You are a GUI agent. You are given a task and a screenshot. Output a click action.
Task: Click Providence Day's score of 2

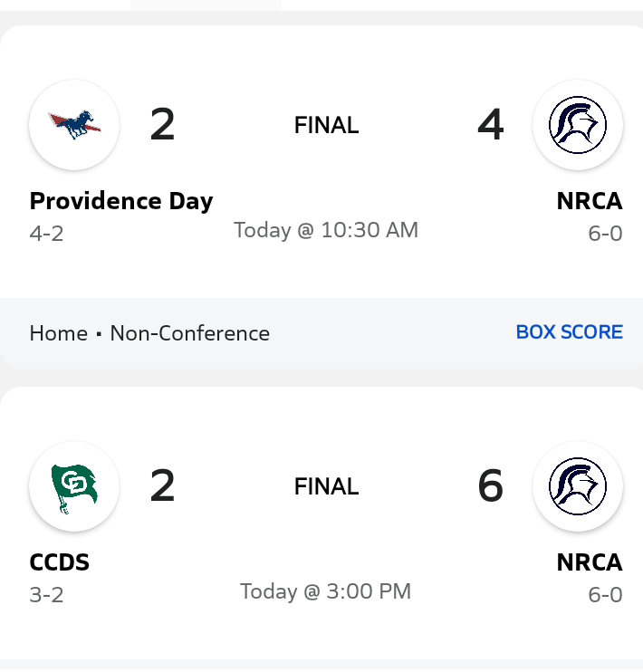click(162, 125)
